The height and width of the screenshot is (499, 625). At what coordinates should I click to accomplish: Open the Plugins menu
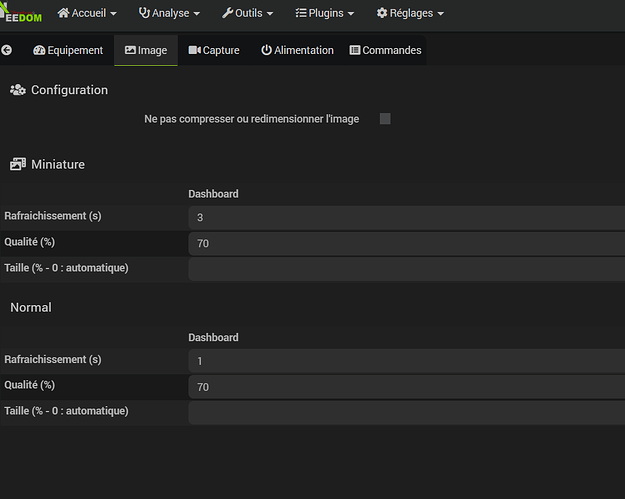325,13
